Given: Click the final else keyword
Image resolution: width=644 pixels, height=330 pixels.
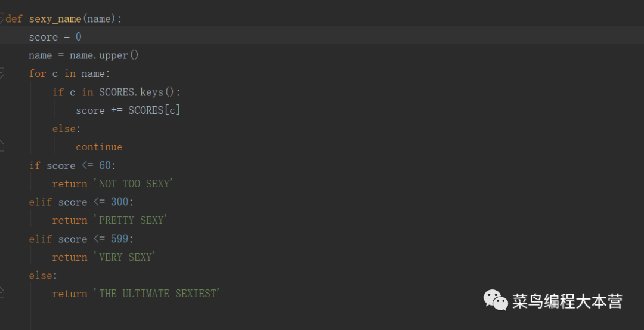Looking at the screenshot, I should pos(41,275).
